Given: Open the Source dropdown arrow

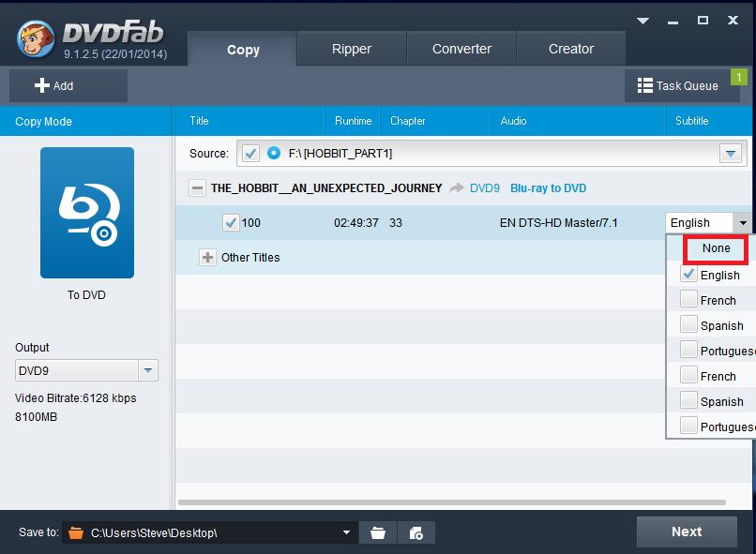Looking at the screenshot, I should click(x=731, y=154).
